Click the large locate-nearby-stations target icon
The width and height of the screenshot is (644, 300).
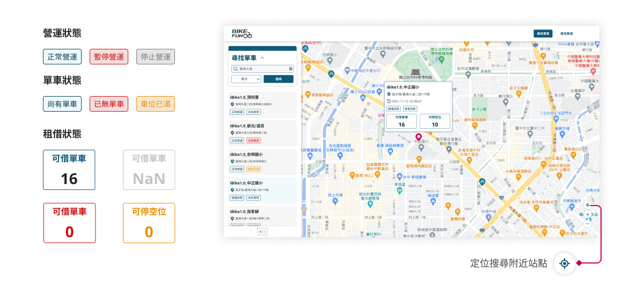[564, 264]
